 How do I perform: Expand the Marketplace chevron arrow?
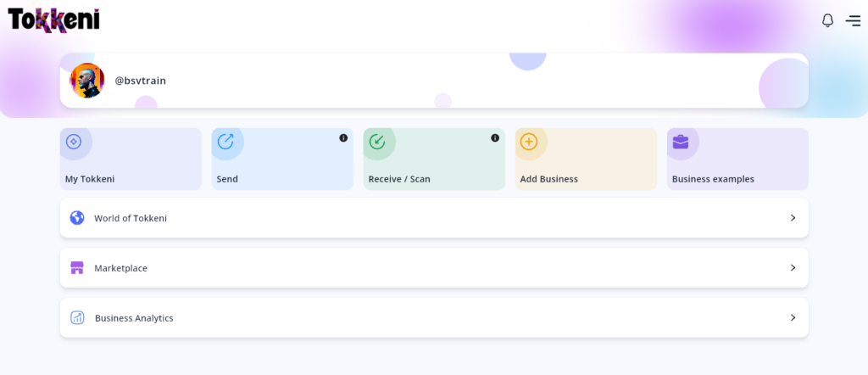coord(793,268)
